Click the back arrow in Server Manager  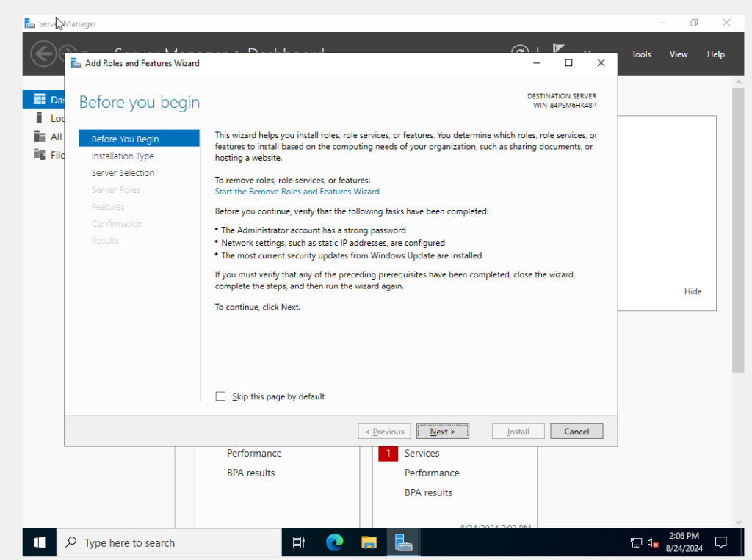(43, 54)
